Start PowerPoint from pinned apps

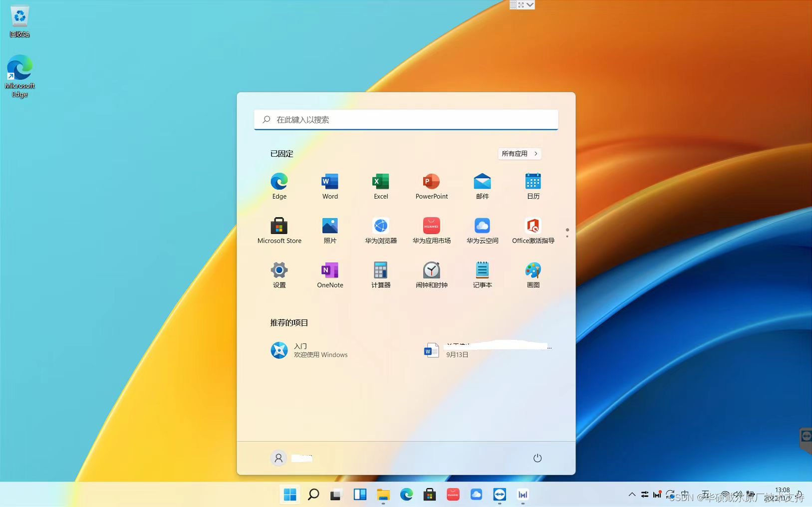432,186
